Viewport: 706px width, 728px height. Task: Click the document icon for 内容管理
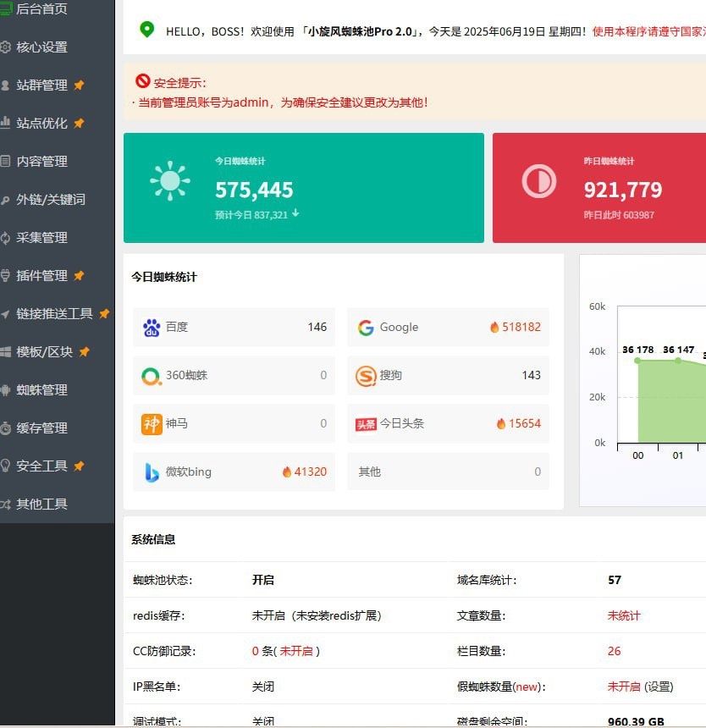pyautogui.click(x=5, y=161)
